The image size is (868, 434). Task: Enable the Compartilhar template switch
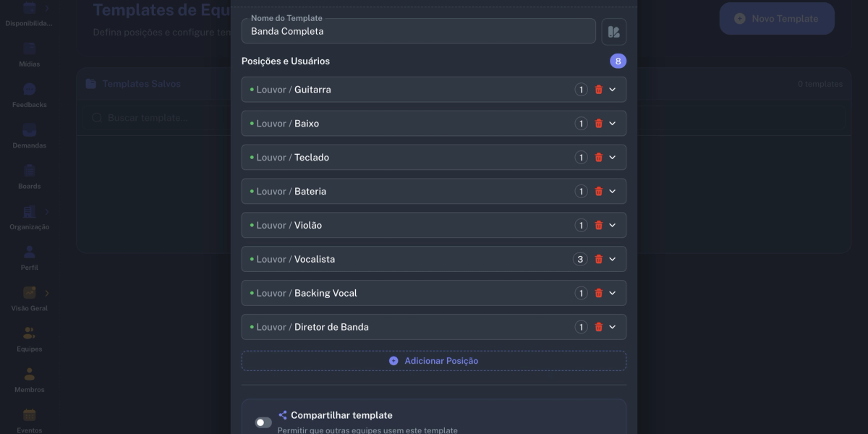[x=263, y=422]
